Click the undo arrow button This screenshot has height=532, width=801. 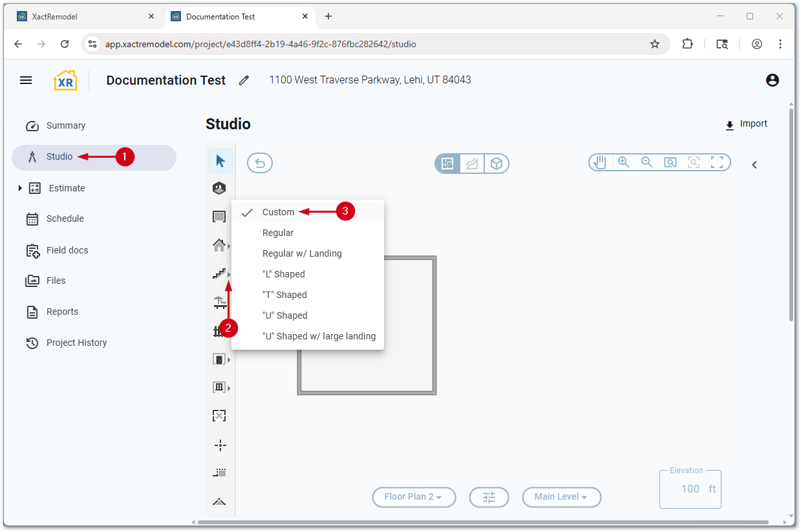pos(260,163)
